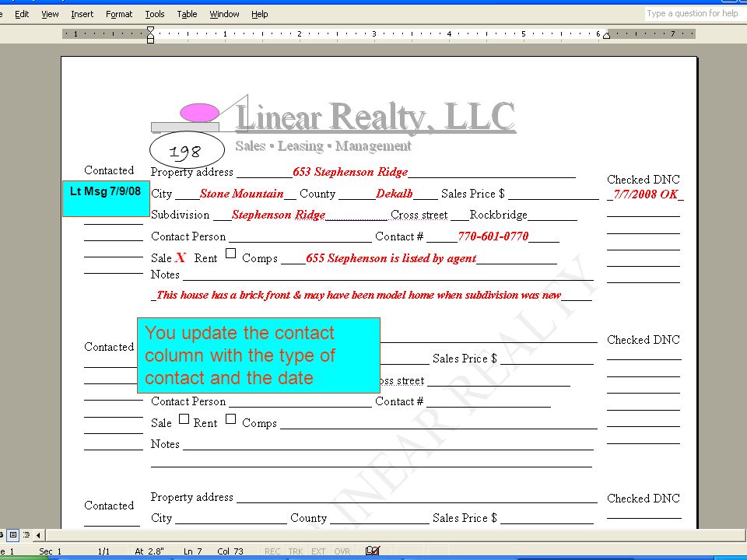This screenshot has height=560, width=747.
Task: Toggle REC macro recording indicator
Action: click(272, 551)
